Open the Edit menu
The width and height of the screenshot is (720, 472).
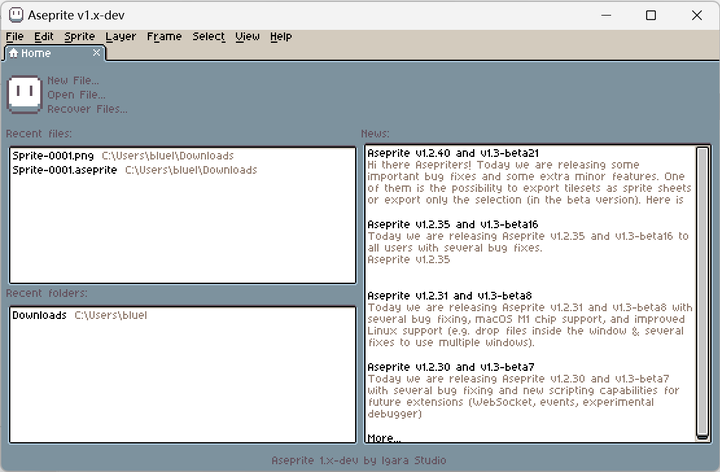43,36
